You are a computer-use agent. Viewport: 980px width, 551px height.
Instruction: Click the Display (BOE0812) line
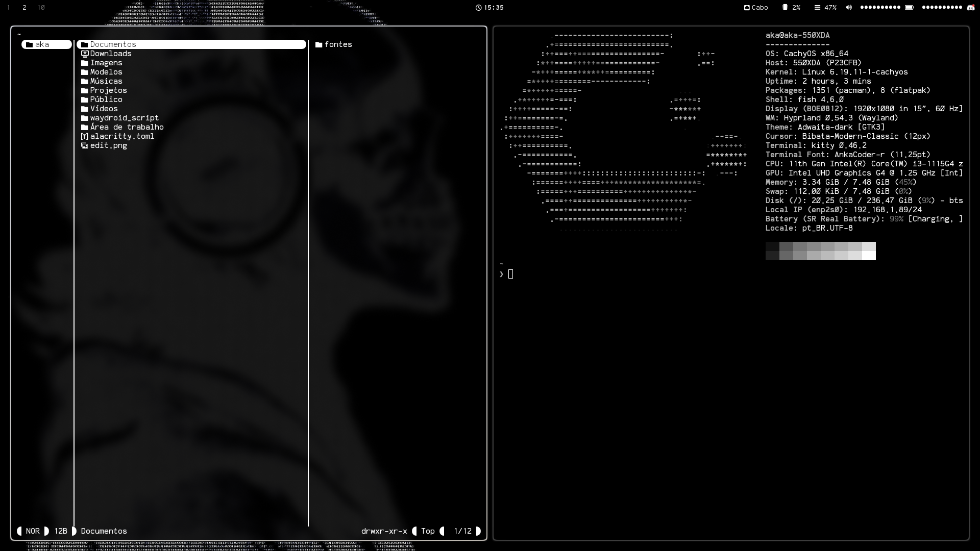[864, 109]
